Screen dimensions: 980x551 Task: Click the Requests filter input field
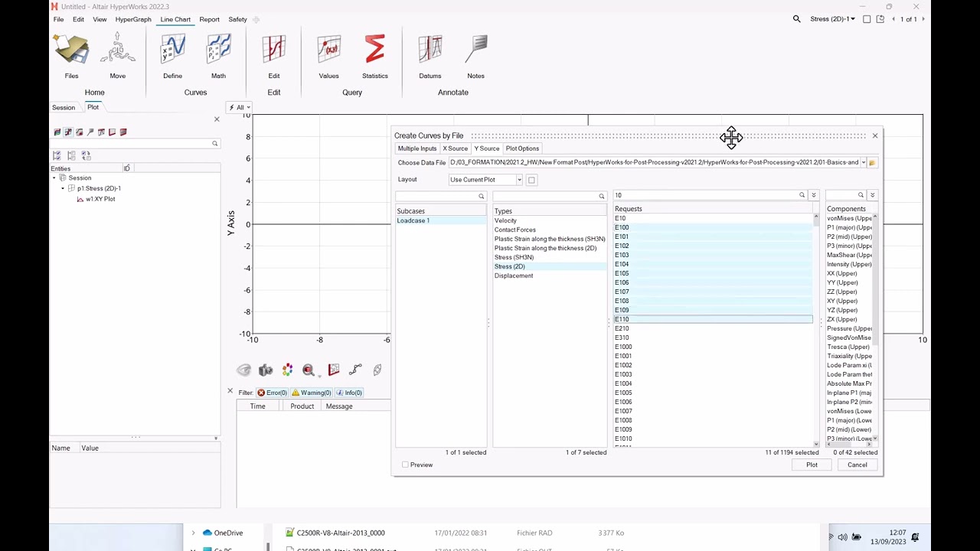704,195
